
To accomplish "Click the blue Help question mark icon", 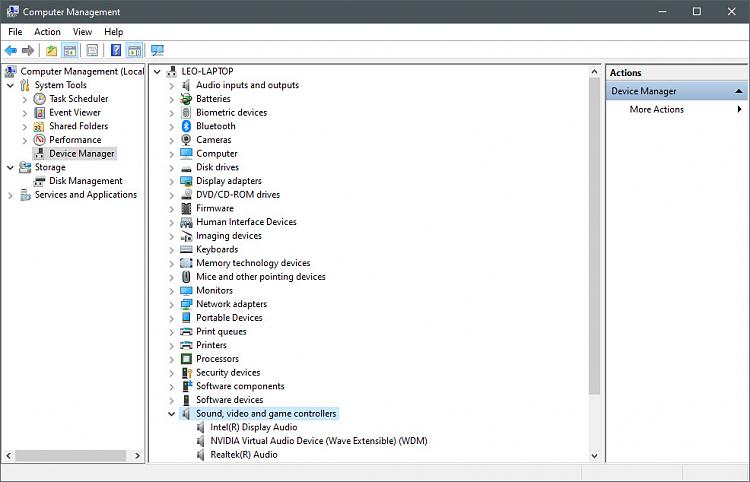I will point(116,50).
